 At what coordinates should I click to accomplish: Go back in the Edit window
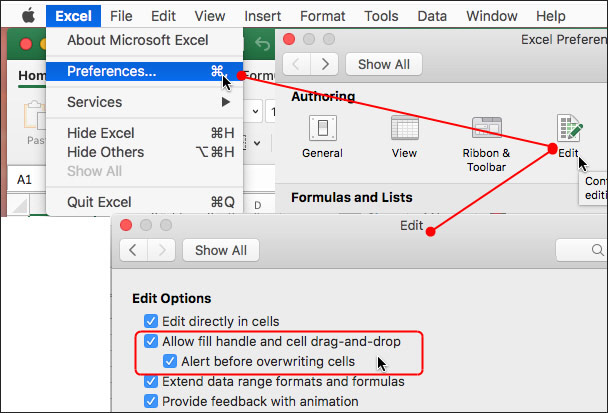point(133,251)
